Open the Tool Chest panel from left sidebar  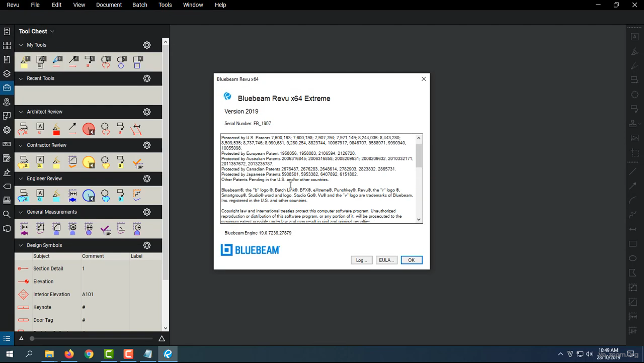coord(7,88)
